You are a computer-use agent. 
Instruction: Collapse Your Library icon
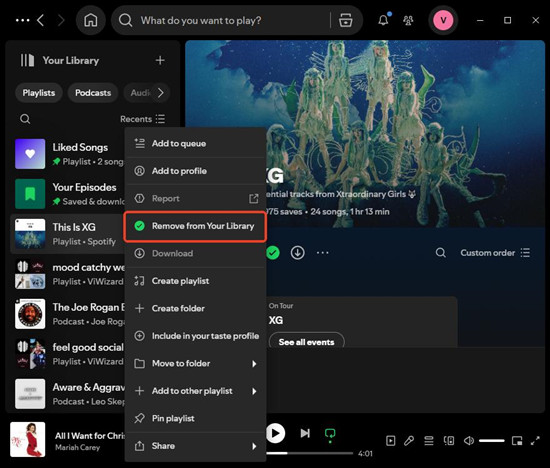27,60
